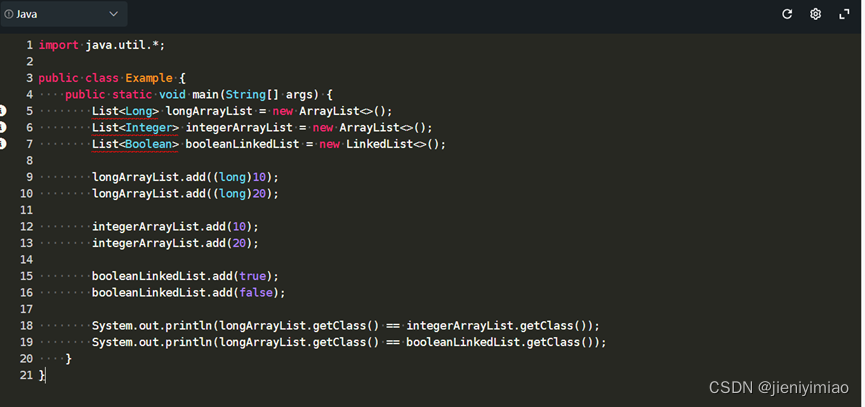Viewport: 865px width, 407px height.
Task: Click info marker beside line 7
Action: point(2,144)
